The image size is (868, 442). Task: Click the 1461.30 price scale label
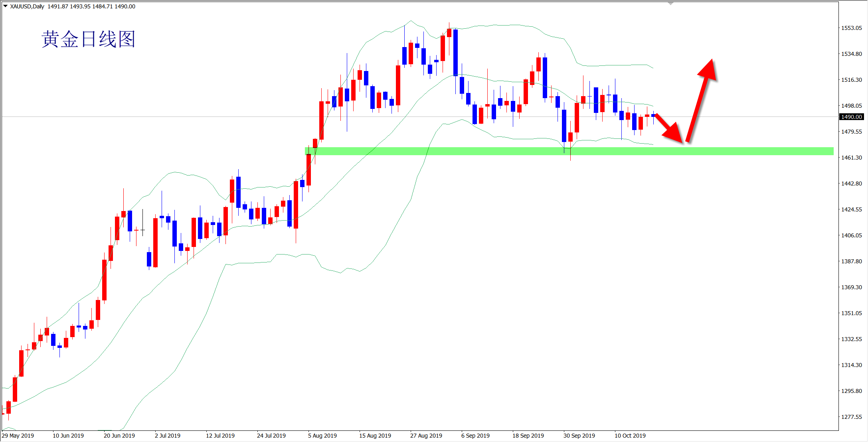click(x=852, y=158)
